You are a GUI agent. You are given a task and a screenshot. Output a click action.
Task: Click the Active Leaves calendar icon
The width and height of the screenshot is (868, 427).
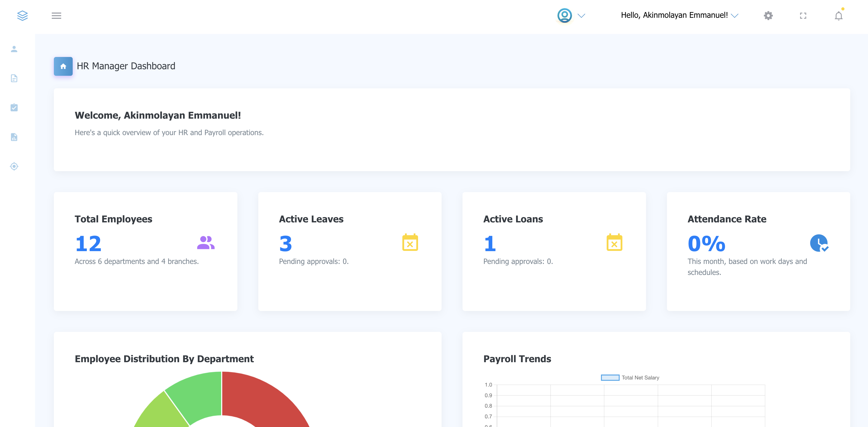pos(410,243)
